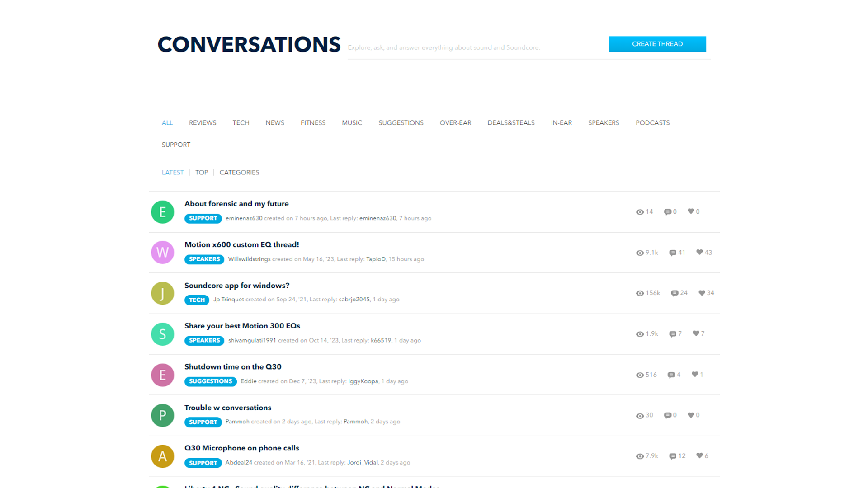Click heart icon on Shutdown time Q30 thread
This screenshot has width=868, height=488.
pyautogui.click(x=695, y=374)
